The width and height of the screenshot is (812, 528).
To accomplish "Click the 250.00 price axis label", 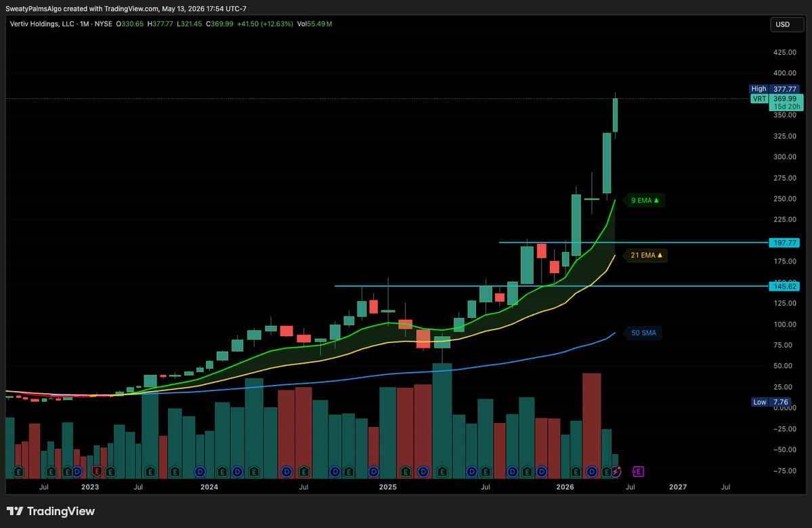I will 784,199.
